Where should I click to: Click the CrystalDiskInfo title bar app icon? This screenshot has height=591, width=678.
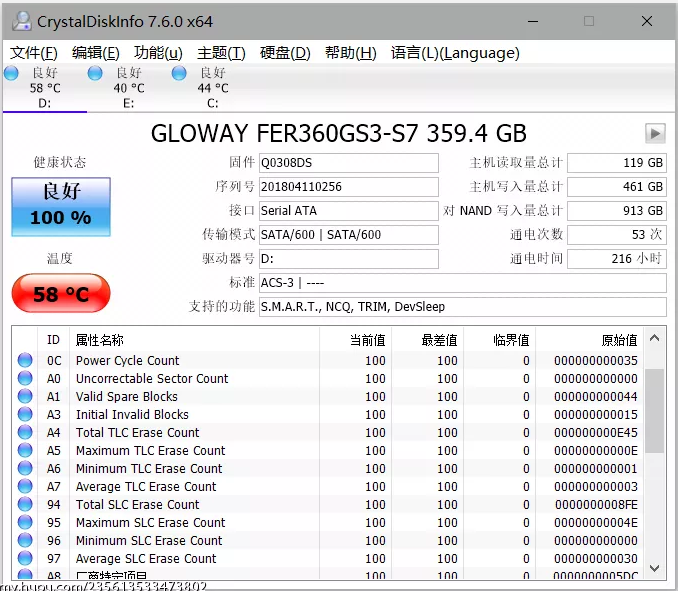point(22,21)
